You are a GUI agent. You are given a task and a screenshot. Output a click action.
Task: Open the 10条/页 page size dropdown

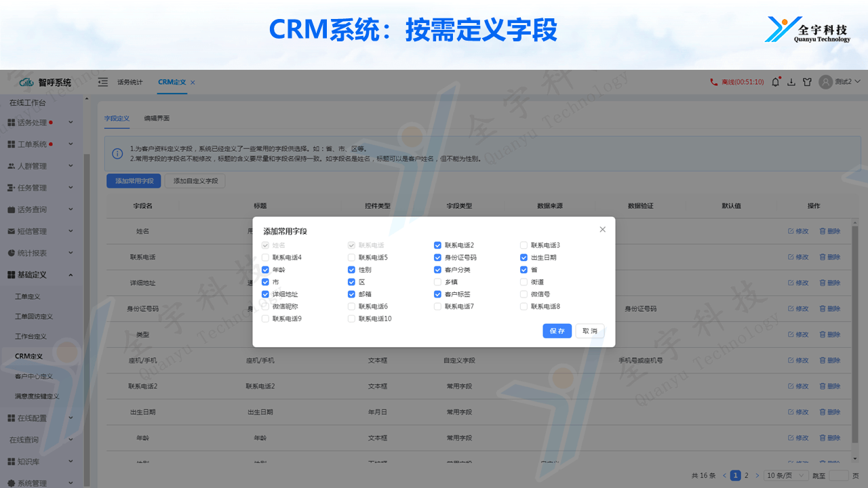tap(787, 476)
